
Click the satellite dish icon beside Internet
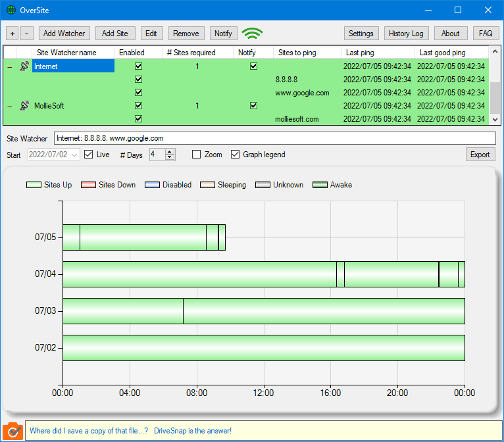click(24, 66)
